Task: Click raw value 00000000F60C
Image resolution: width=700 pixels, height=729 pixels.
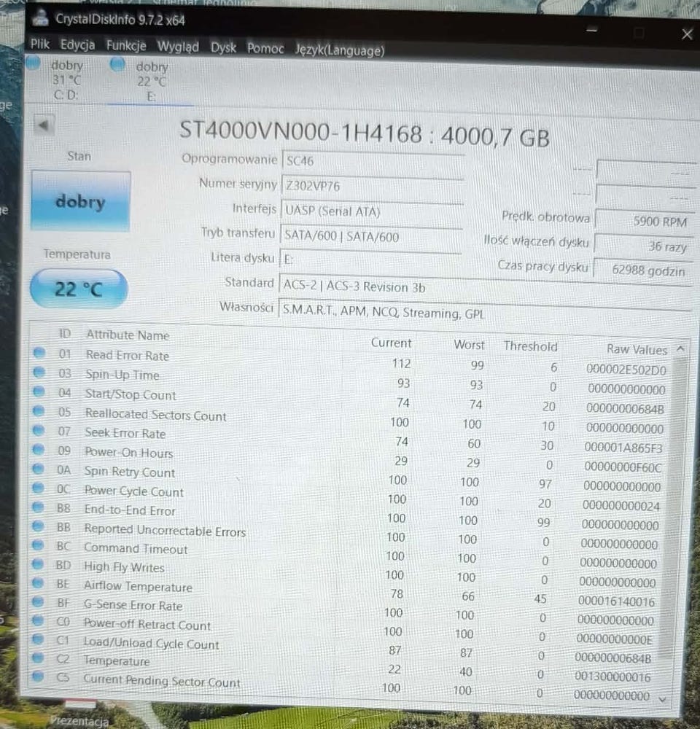Action: click(623, 467)
